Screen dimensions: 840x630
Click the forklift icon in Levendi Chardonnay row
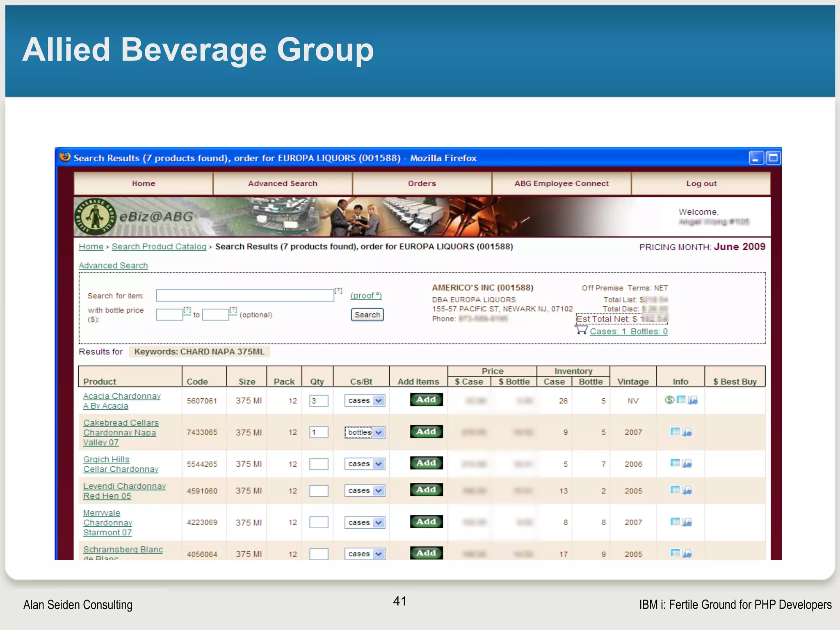click(687, 490)
